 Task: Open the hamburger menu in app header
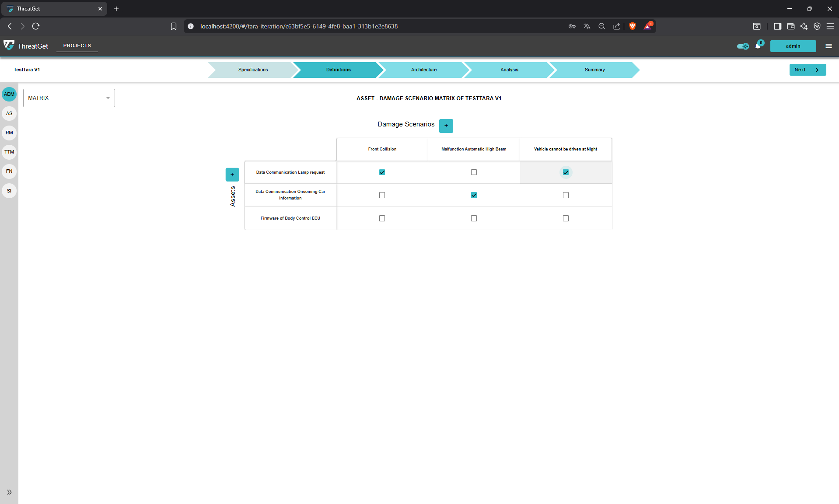pos(829,46)
